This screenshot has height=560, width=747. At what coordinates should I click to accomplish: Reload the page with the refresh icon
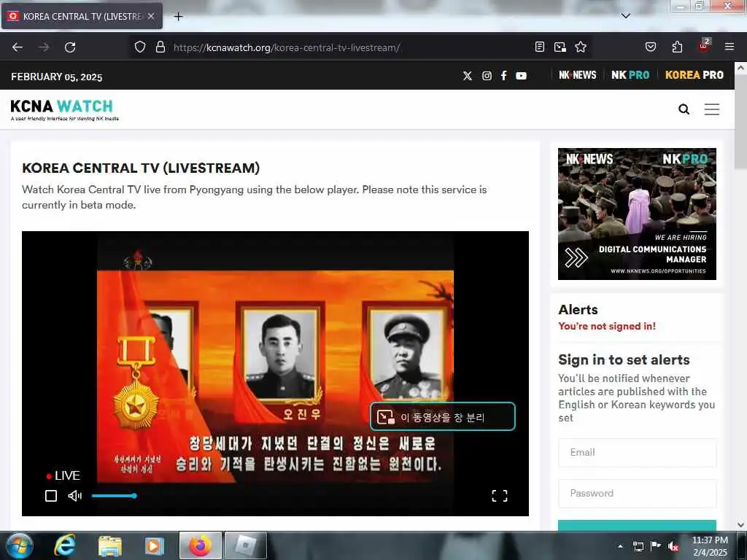coord(70,47)
